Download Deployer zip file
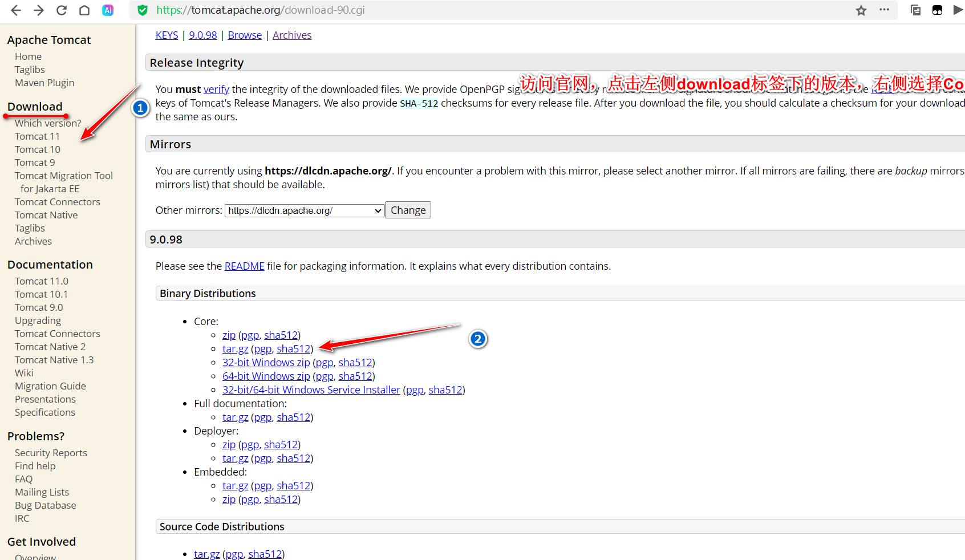Image resolution: width=965 pixels, height=560 pixels. (x=229, y=444)
